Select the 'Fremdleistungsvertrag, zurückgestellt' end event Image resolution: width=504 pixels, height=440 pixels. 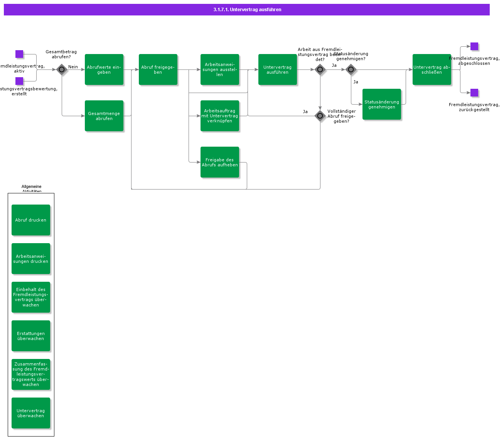pyautogui.click(x=474, y=93)
